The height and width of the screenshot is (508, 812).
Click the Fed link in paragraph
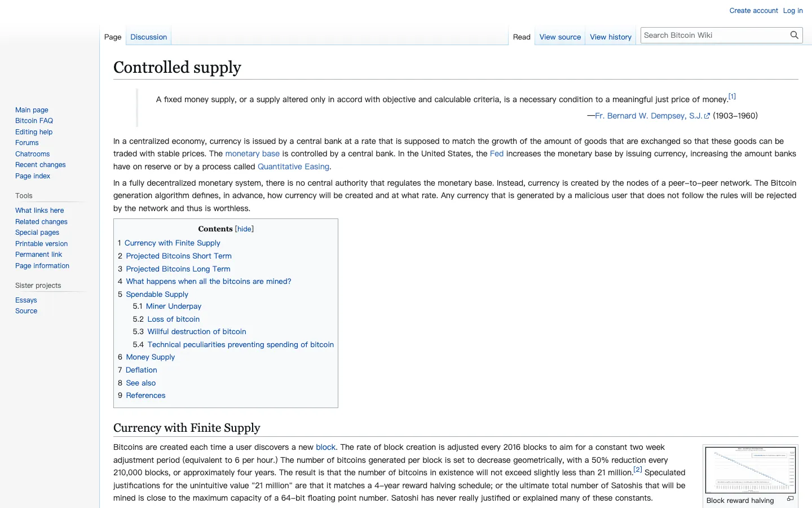[x=497, y=154]
